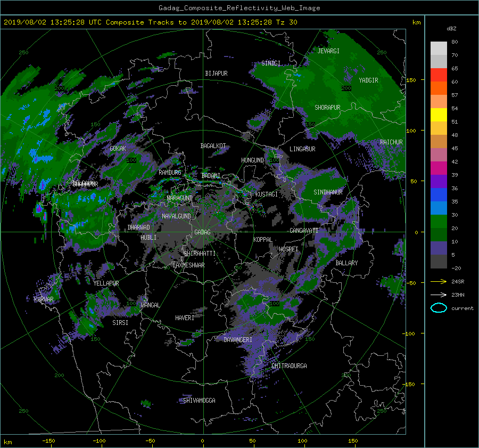
Task: Click the 'current' legend label
Action: tap(463, 308)
